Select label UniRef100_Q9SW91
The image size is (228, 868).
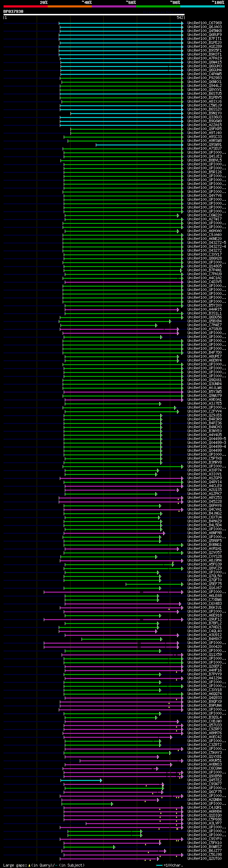(x=204, y=145)
